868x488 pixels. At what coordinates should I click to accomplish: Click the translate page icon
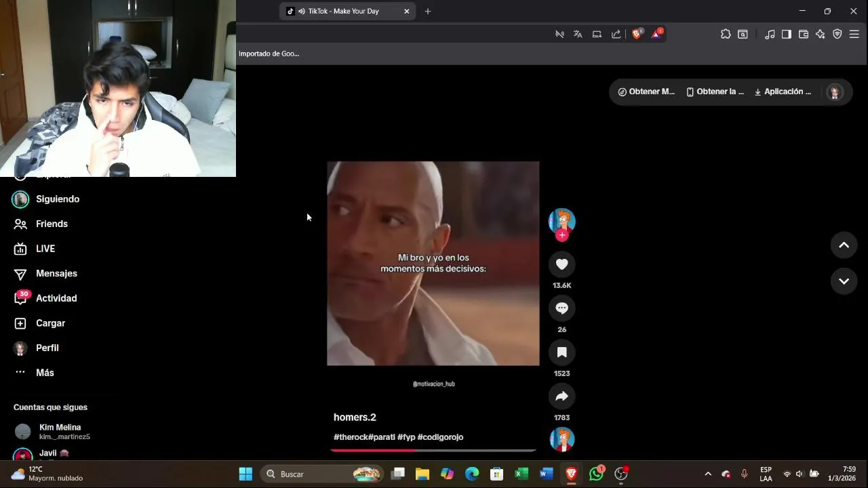[x=578, y=35]
